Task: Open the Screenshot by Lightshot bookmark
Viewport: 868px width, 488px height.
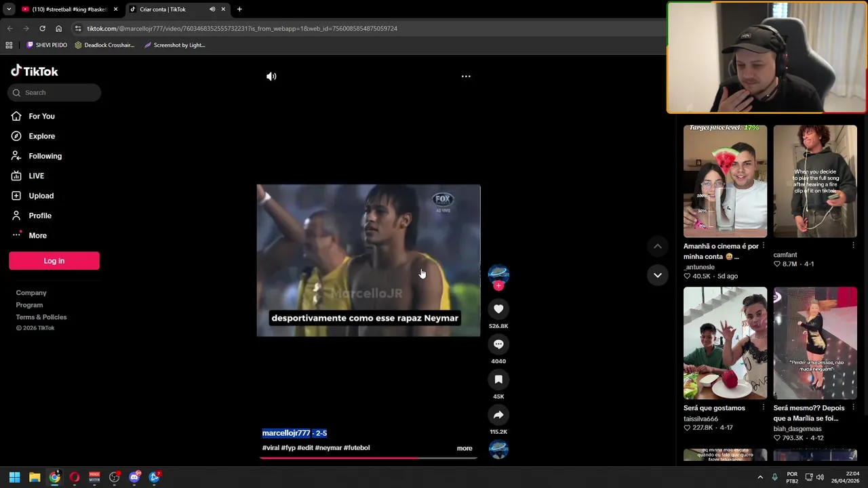Action: (x=174, y=45)
